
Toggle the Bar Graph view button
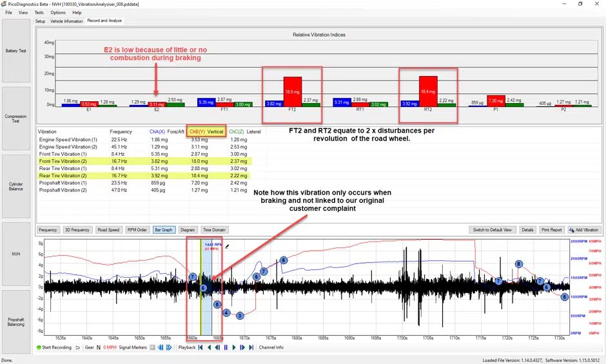click(x=164, y=230)
